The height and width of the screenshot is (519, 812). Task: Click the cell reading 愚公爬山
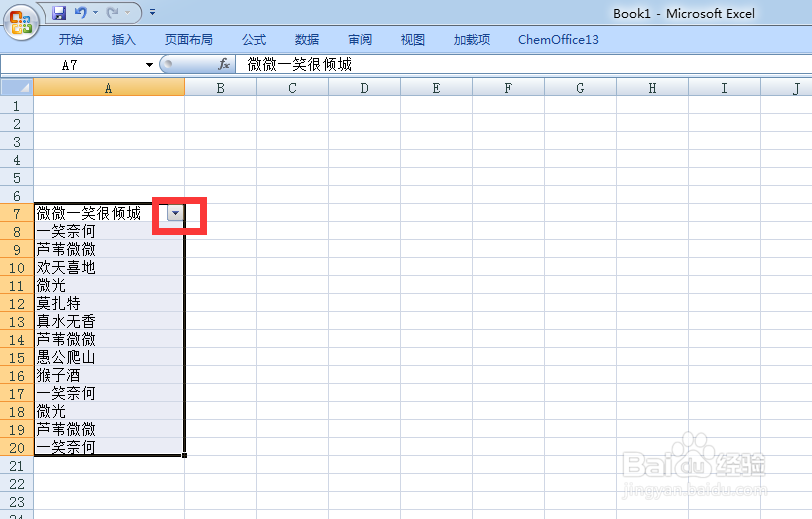(x=109, y=357)
